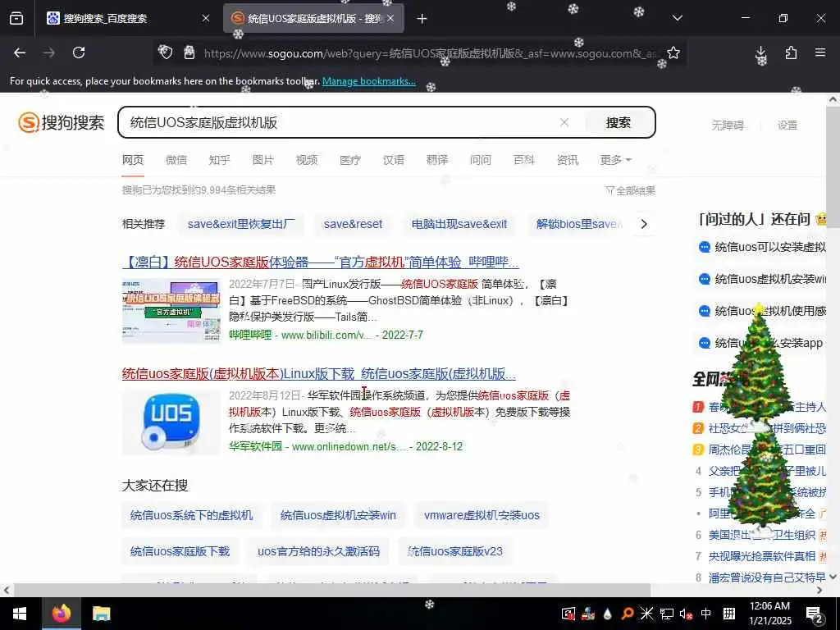
Task: Click the address bar URL
Action: pyautogui.click(x=430, y=53)
